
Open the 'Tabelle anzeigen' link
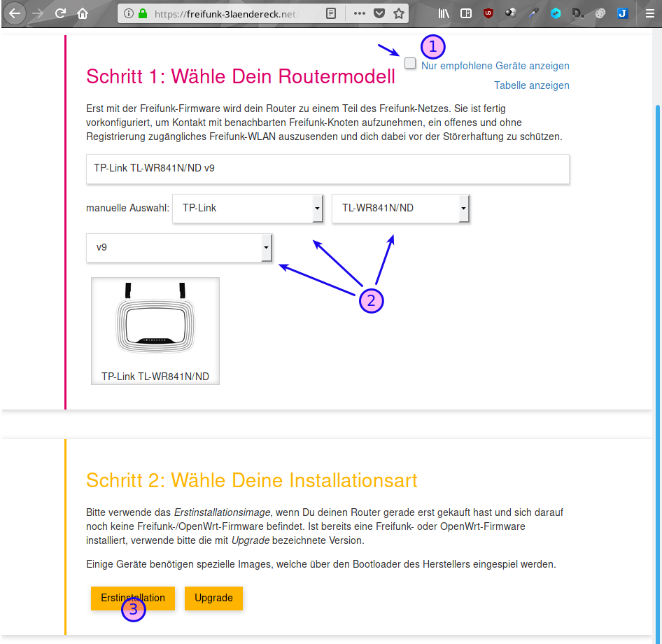(x=532, y=85)
